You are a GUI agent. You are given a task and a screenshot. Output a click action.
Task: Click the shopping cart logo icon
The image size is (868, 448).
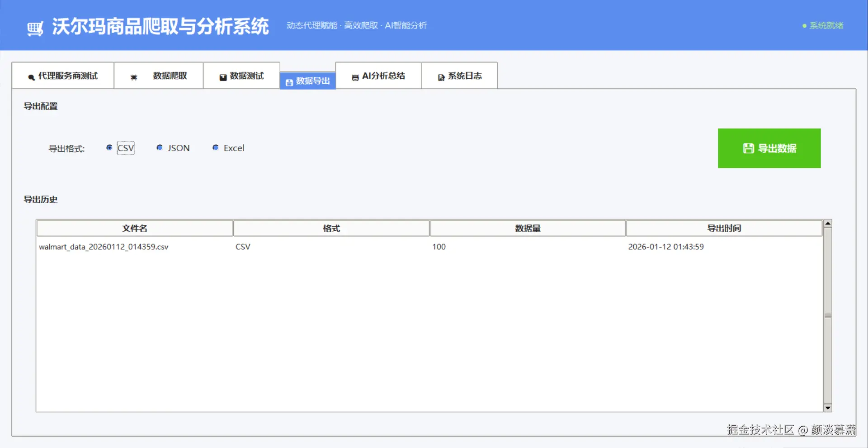tap(35, 29)
